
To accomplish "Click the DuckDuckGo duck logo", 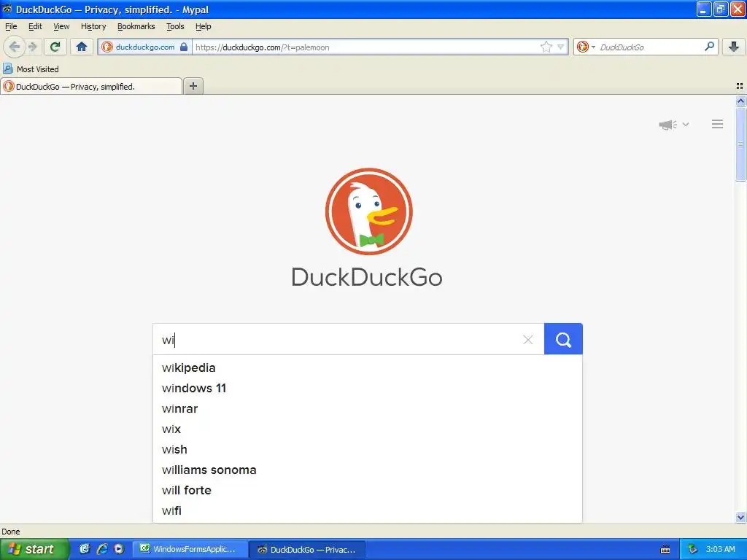I will pos(368,211).
